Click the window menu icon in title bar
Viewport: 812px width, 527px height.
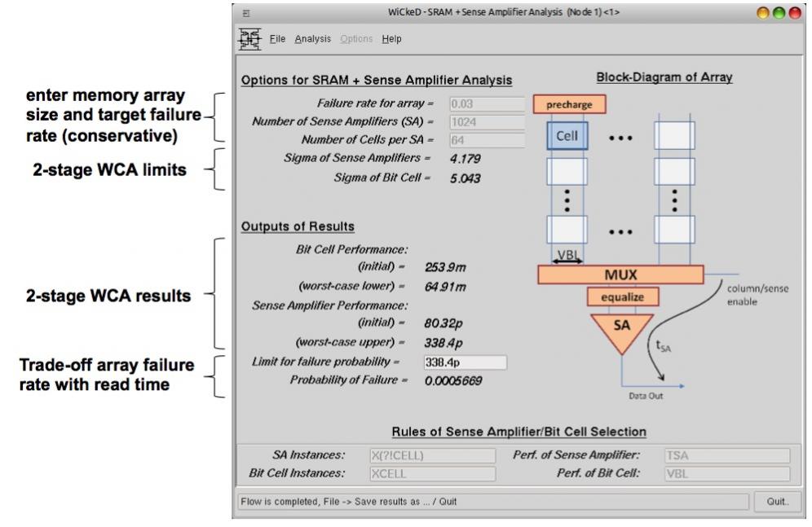246,14
